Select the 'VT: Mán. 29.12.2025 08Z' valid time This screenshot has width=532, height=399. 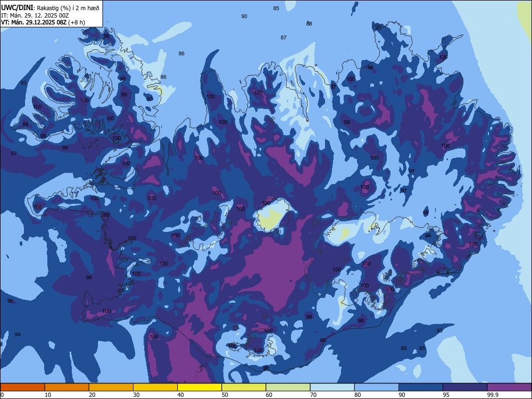click(x=34, y=22)
